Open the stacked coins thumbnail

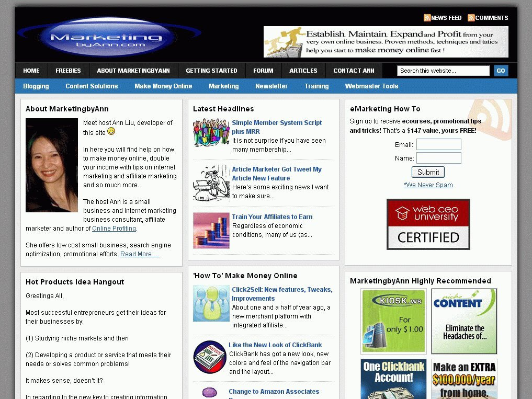click(211, 231)
